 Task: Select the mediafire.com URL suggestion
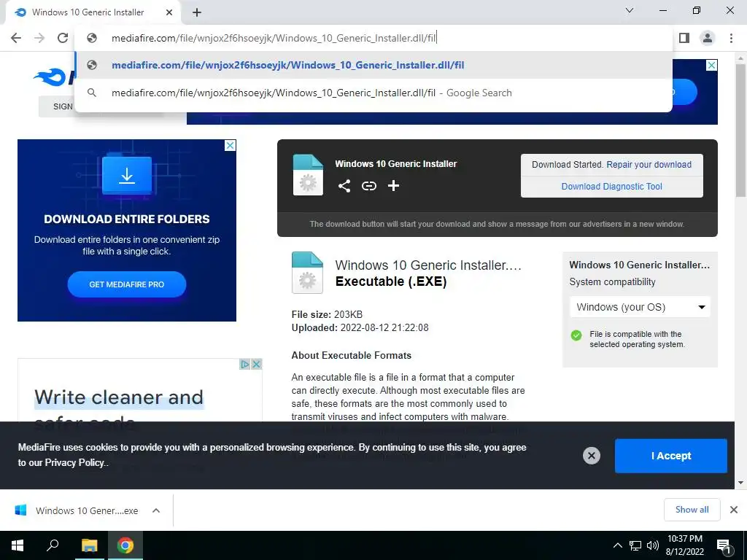tap(373, 65)
